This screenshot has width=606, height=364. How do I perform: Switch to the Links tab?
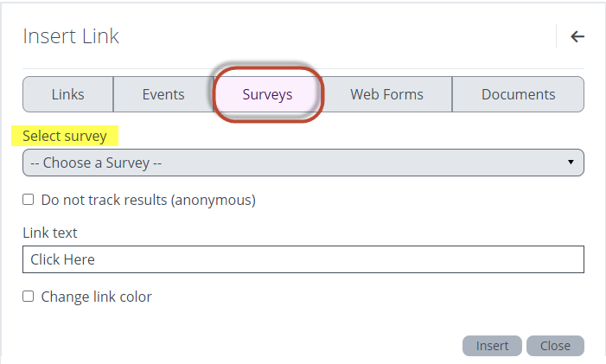click(x=68, y=94)
